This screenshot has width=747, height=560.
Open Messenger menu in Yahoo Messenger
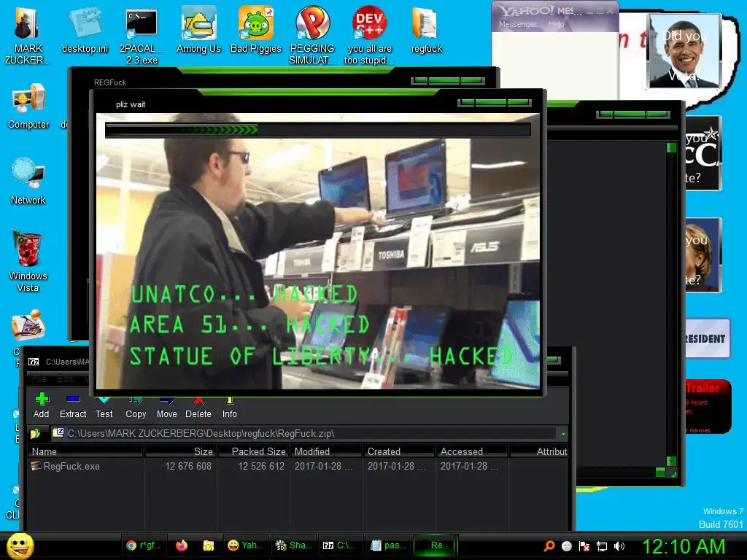pos(518,24)
